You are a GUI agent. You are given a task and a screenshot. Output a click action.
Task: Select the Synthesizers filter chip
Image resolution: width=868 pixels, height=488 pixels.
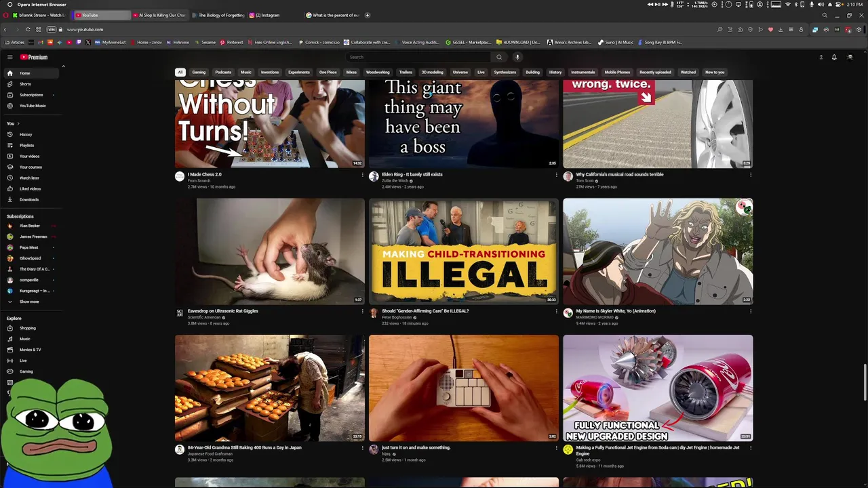tap(505, 72)
